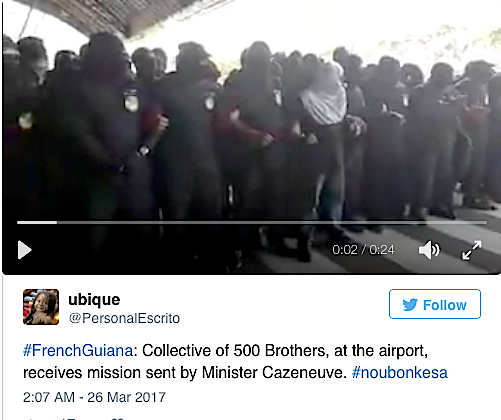Seek to the middle of the video progress bar
501x420 pixels.
click(252, 222)
